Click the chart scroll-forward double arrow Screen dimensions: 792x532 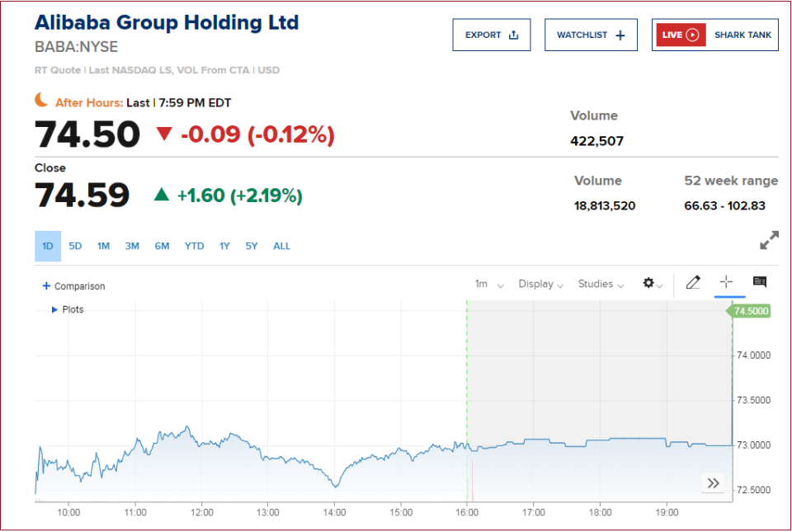pos(713,483)
